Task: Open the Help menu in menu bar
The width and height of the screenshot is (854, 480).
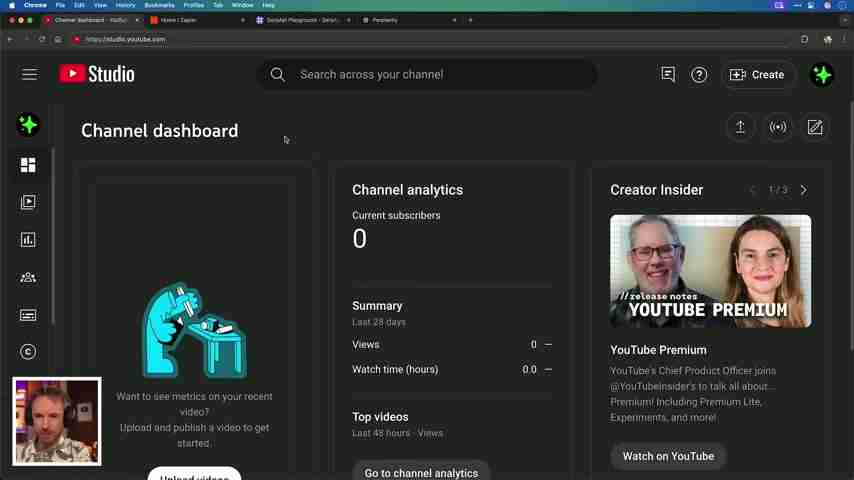Action: click(269, 5)
